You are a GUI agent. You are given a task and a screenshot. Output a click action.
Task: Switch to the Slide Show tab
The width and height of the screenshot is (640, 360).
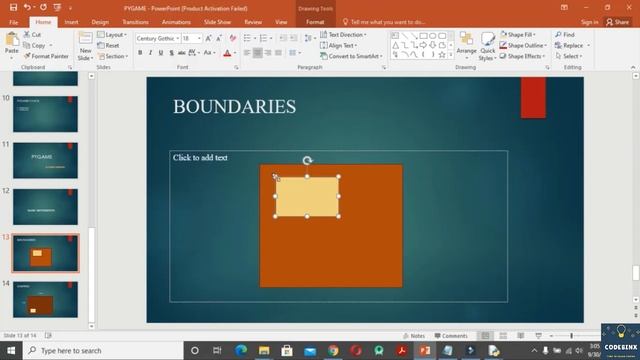[217, 22]
